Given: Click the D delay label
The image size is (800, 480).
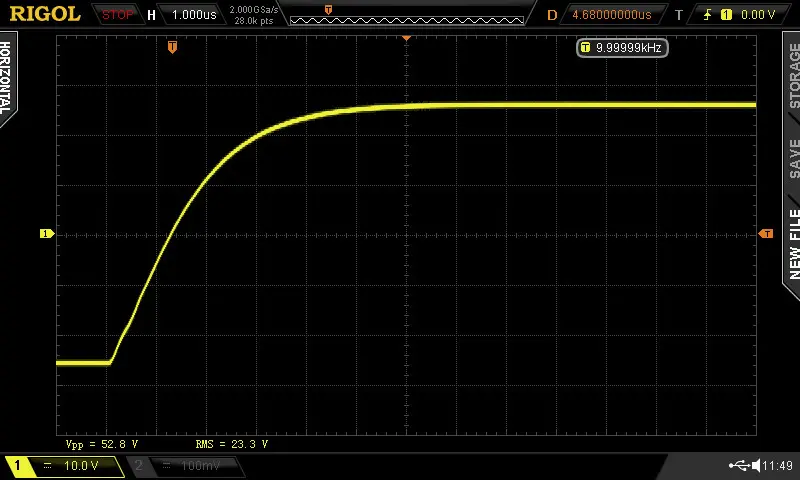Looking at the screenshot, I should 552,15.
